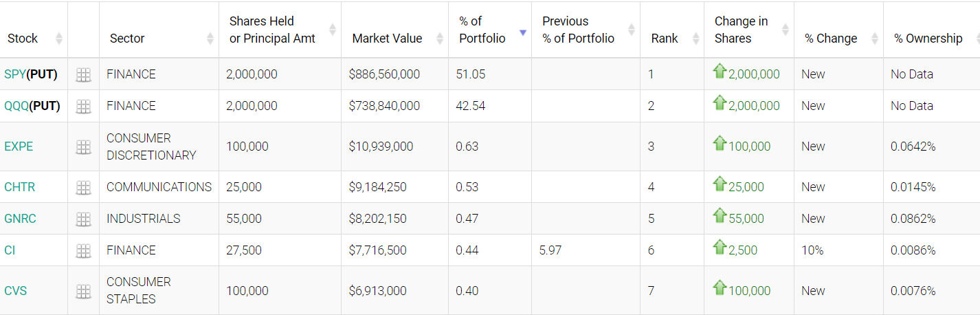Open the table icon for EXPE
This screenshot has width=980, height=315.
tap(83, 146)
